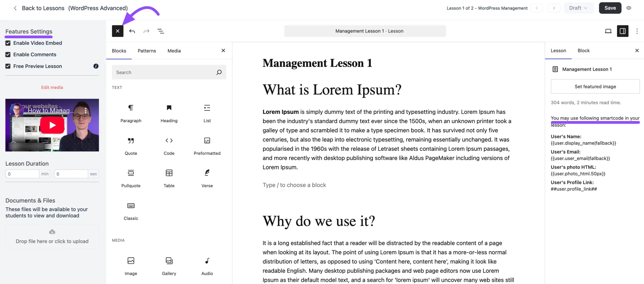Click the lesson duration seconds field

pyautogui.click(x=71, y=174)
